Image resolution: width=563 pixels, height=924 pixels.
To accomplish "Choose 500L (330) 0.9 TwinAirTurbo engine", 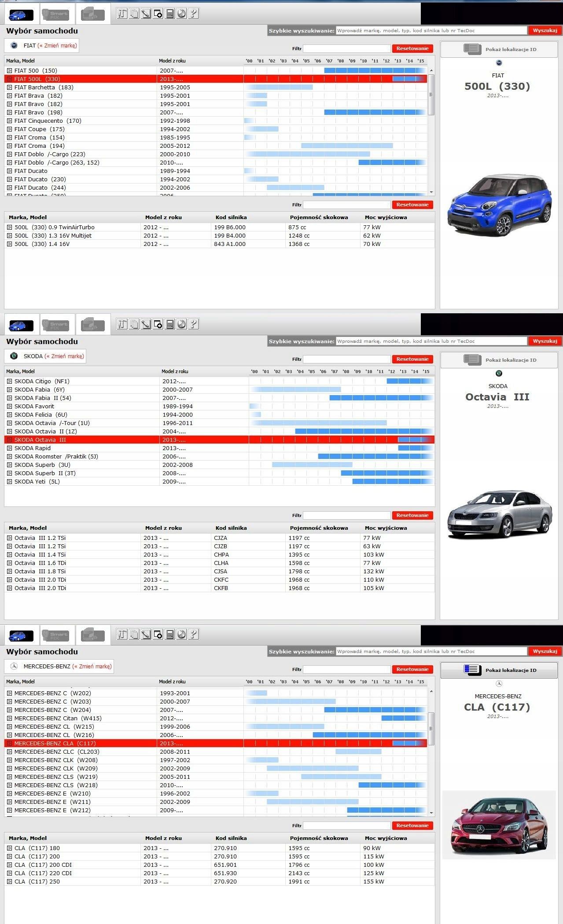I will [219, 227].
